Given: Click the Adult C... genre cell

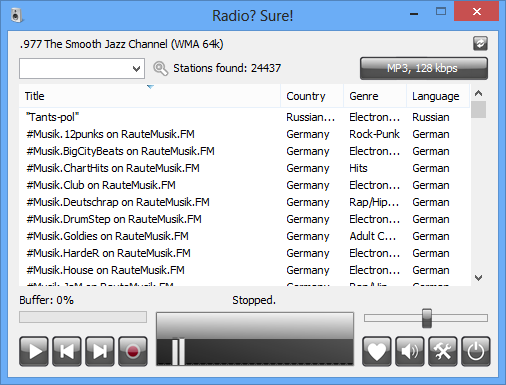Looking at the screenshot, I should point(373,236).
